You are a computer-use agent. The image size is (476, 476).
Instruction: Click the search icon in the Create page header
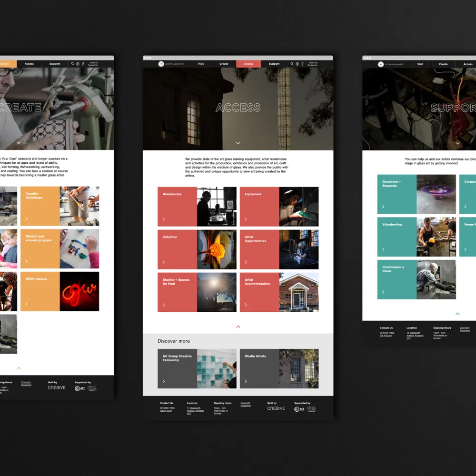coord(72,64)
